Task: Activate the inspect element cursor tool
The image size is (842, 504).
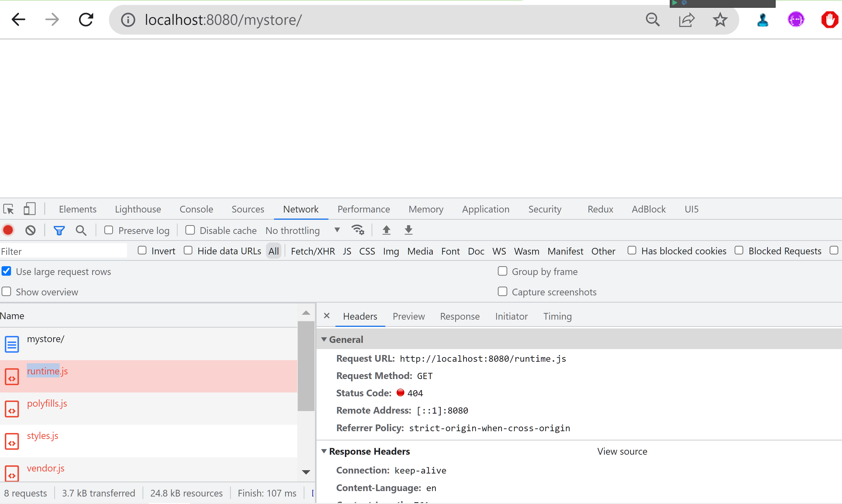Action: pos(8,209)
